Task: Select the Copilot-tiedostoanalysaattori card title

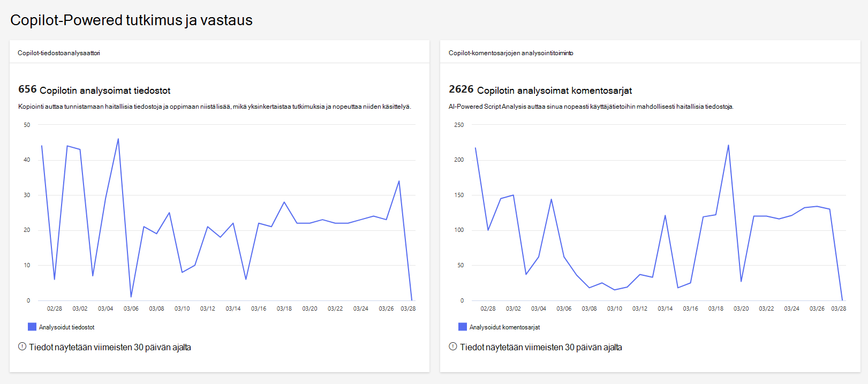Action: (x=59, y=53)
